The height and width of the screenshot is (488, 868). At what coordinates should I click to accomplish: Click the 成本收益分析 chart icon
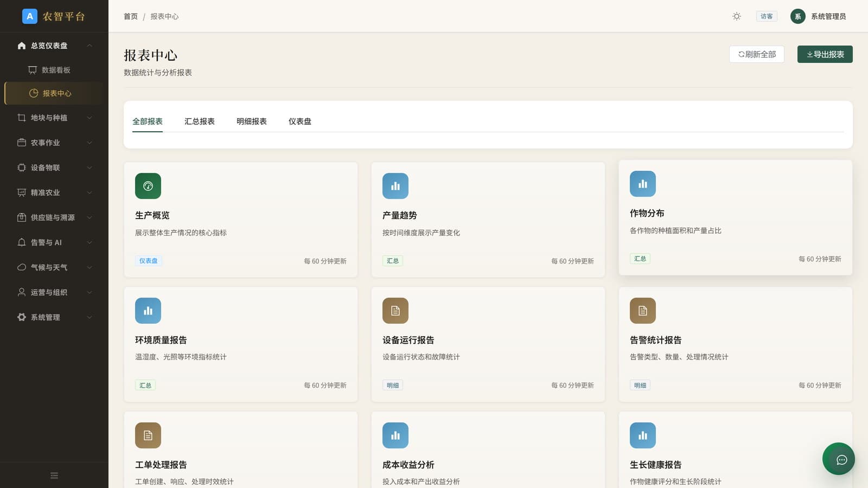[x=395, y=435]
